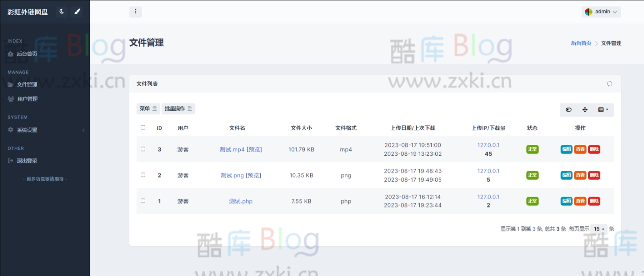The image size is (644, 276).
Task: Toggle dark mode with the moon icon
Action: click(x=61, y=12)
